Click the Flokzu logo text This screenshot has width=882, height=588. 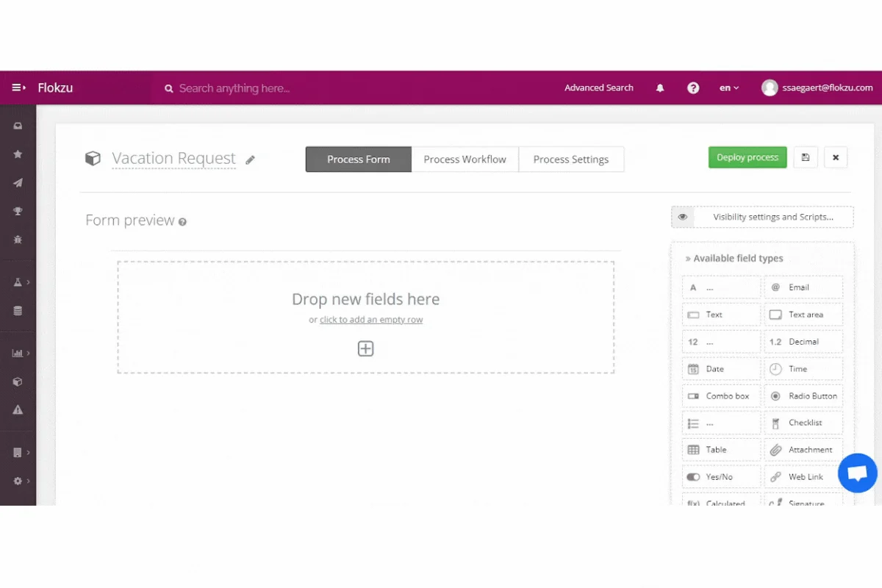coord(55,88)
